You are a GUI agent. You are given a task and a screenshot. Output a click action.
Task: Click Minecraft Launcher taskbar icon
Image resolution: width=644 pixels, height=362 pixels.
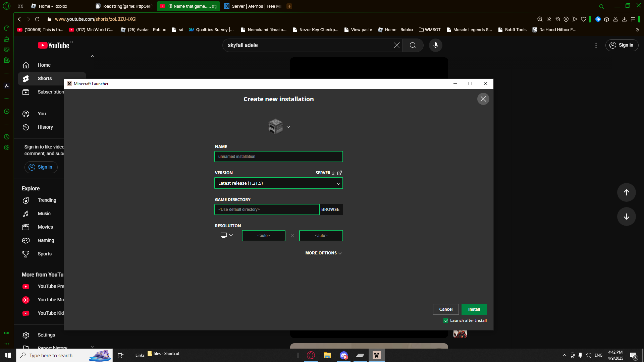377,355
